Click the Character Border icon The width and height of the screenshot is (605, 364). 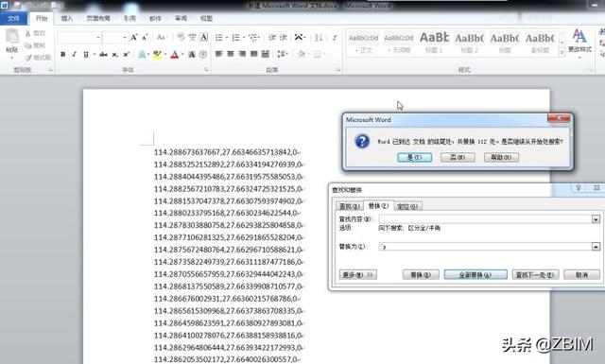click(x=204, y=38)
